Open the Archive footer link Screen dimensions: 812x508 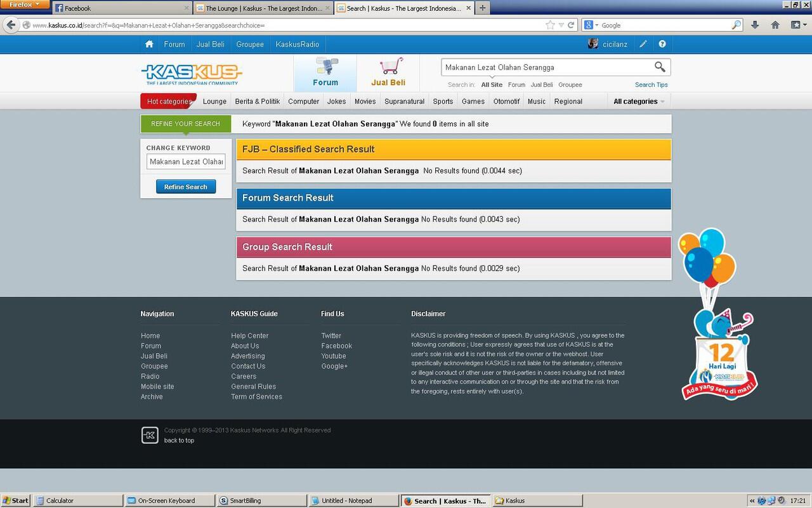[x=152, y=397]
